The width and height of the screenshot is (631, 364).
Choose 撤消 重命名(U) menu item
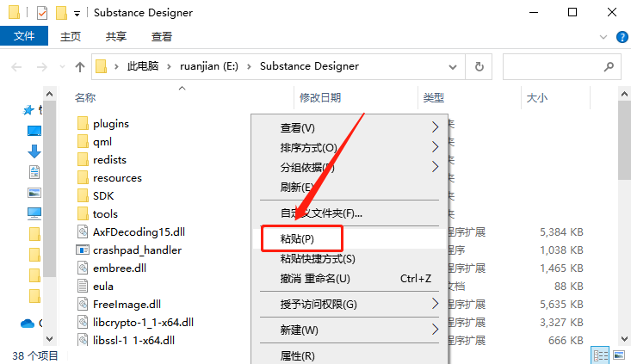[350, 278]
